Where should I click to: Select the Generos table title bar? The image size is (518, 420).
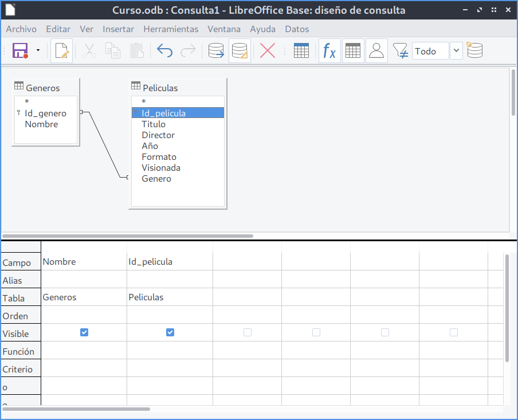(x=46, y=88)
